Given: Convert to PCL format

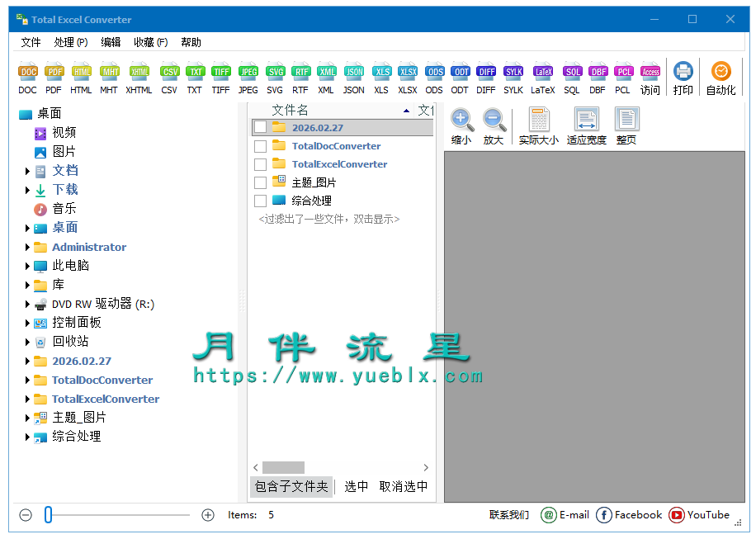Looking at the screenshot, I should (623, 78).
